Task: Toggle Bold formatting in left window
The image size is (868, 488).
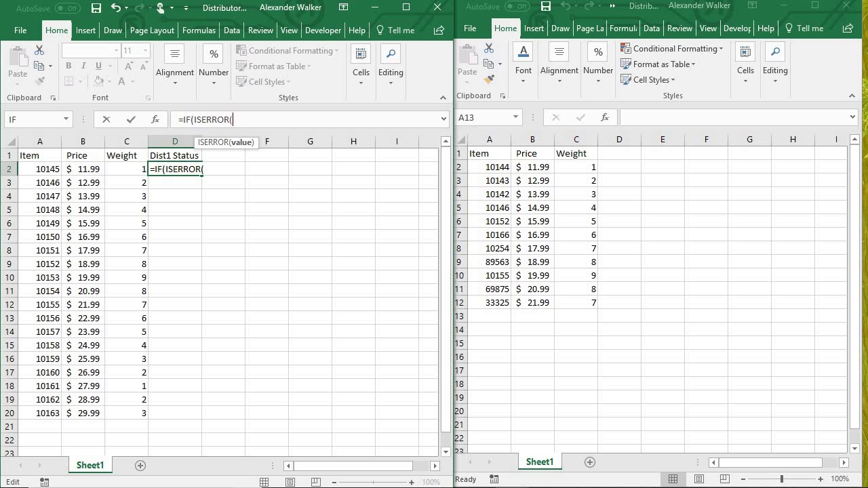Action: [68, 66]
